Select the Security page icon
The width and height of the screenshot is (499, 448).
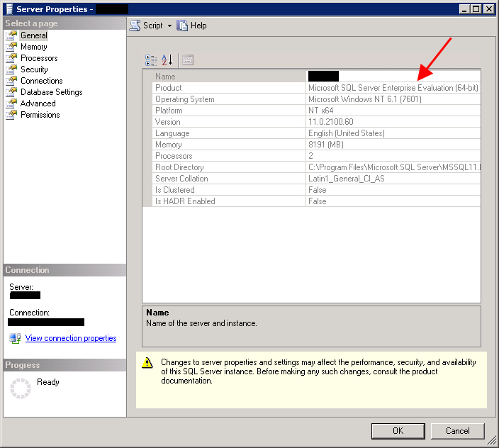(x=11, y=69)
